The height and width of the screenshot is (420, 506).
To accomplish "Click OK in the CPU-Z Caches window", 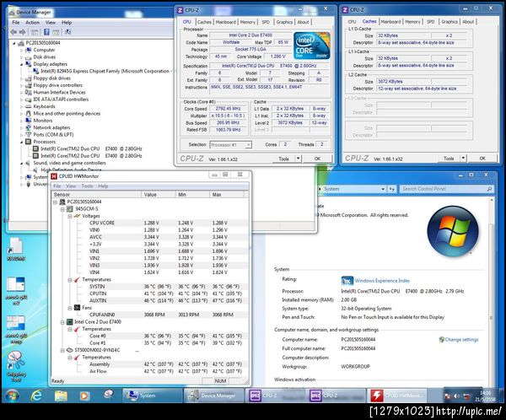I will (482, 159).
